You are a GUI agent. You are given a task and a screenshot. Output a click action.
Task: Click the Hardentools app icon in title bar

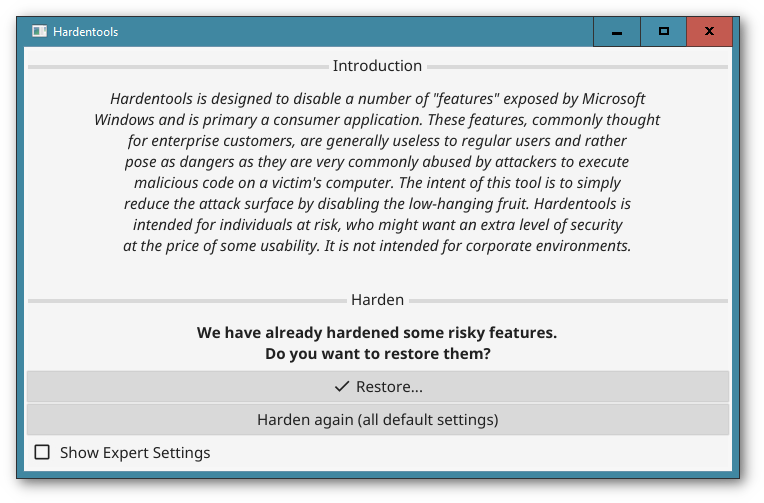pos(39,32)
